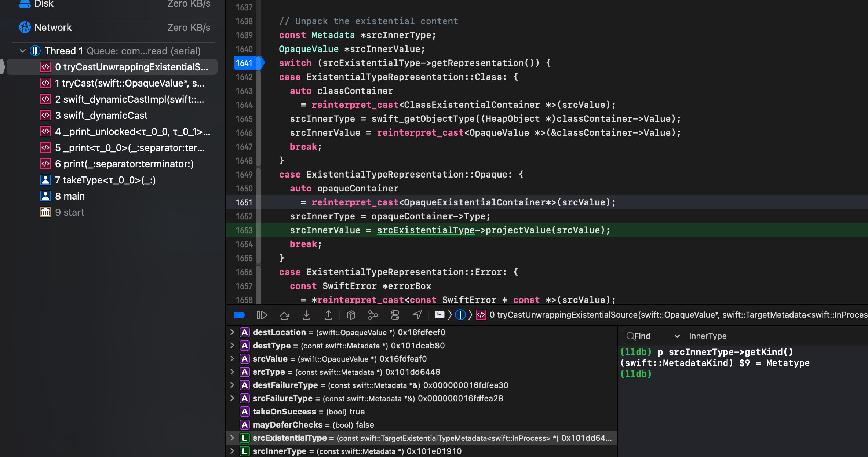868x457 pixels.
Task: Select stack frame 9 start
Action: pyautogui.click(x=112, y=212)
